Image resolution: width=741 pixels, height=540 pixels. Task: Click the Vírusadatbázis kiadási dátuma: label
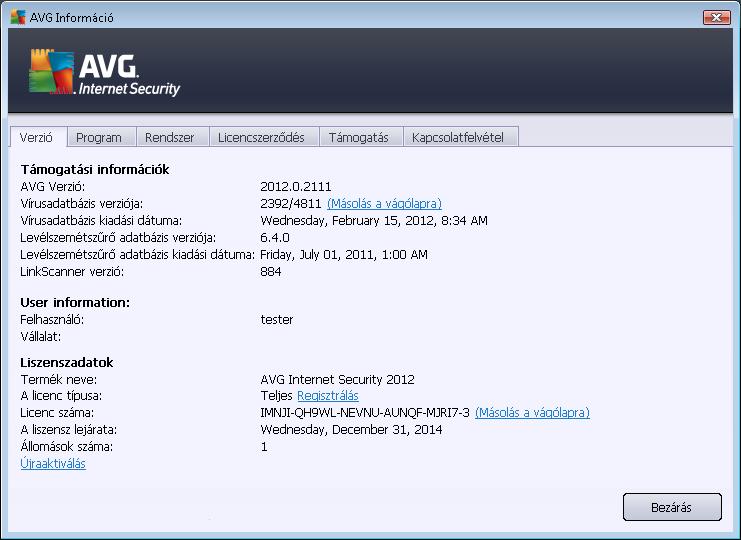pyautogui.click(x=101, y=221)
